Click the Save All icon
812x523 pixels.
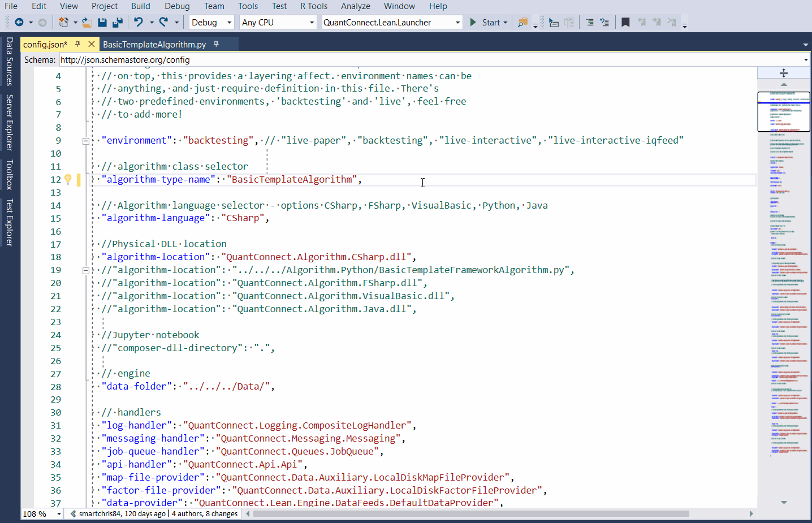118,23
